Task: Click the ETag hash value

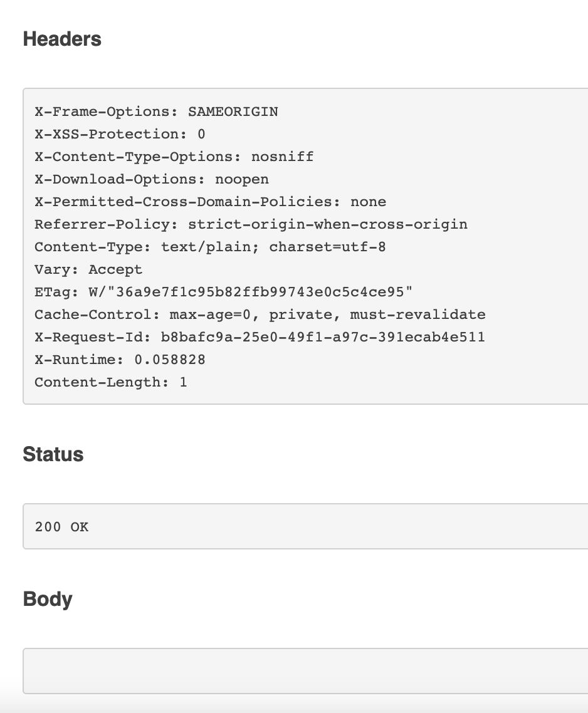Action: (x=250, y=292)
